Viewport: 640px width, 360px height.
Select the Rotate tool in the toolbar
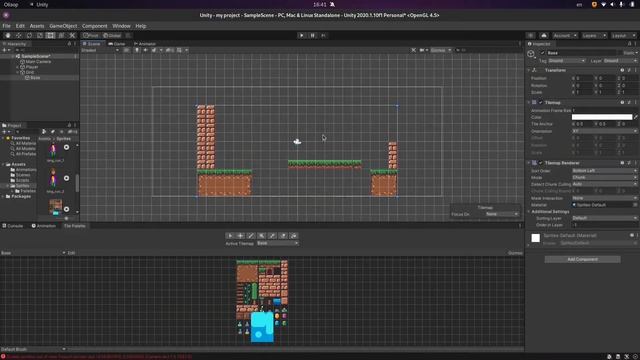[x=29, y=36]
